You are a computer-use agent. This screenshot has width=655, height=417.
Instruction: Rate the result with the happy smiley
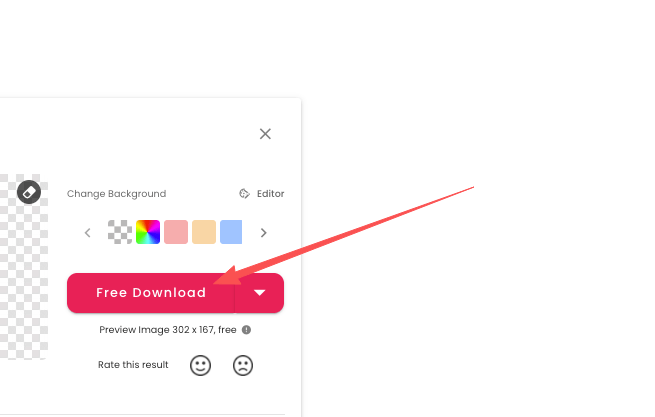tap(201, 365)
